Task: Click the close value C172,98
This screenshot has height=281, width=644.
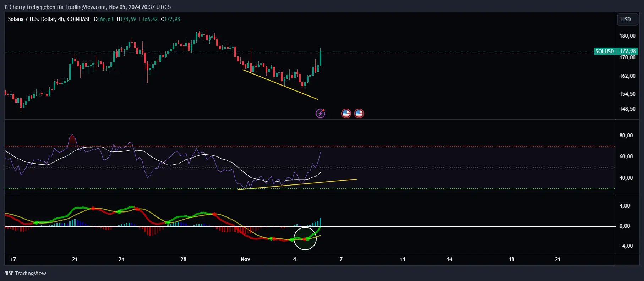Action: point(170,19)
